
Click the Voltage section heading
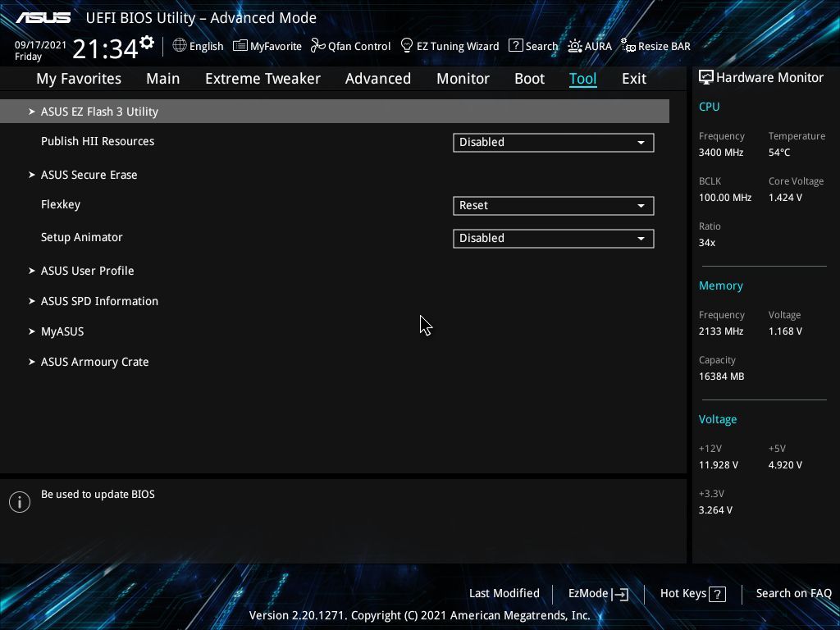pyautogui.click(x=717, y=419)
